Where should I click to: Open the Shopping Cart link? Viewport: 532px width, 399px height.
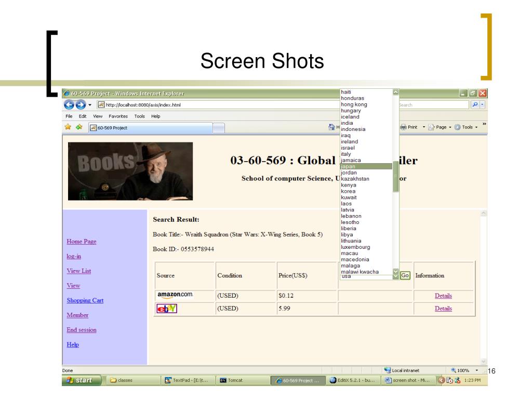(85, 300)
